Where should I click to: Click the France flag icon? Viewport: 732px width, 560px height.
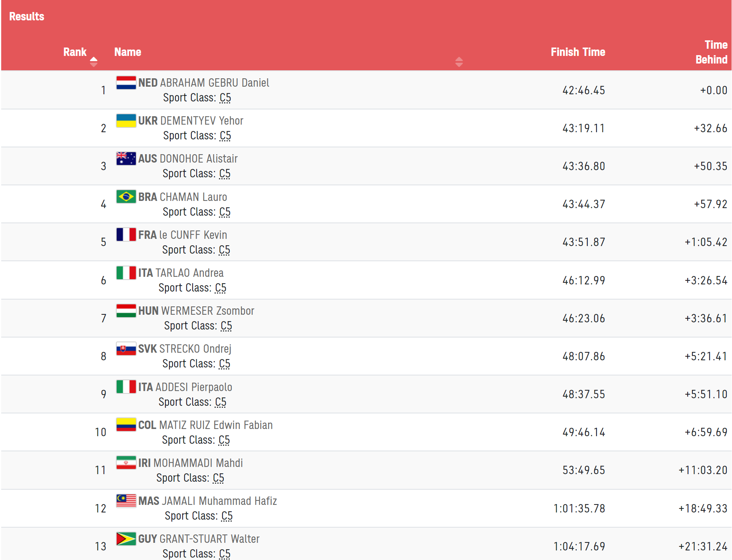[126, 234]
